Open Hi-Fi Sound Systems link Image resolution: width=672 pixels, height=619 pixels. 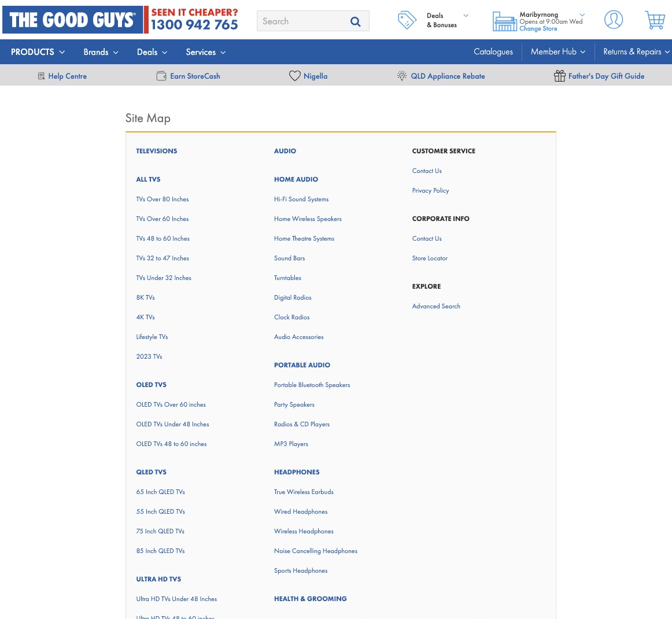click(301, 199)
